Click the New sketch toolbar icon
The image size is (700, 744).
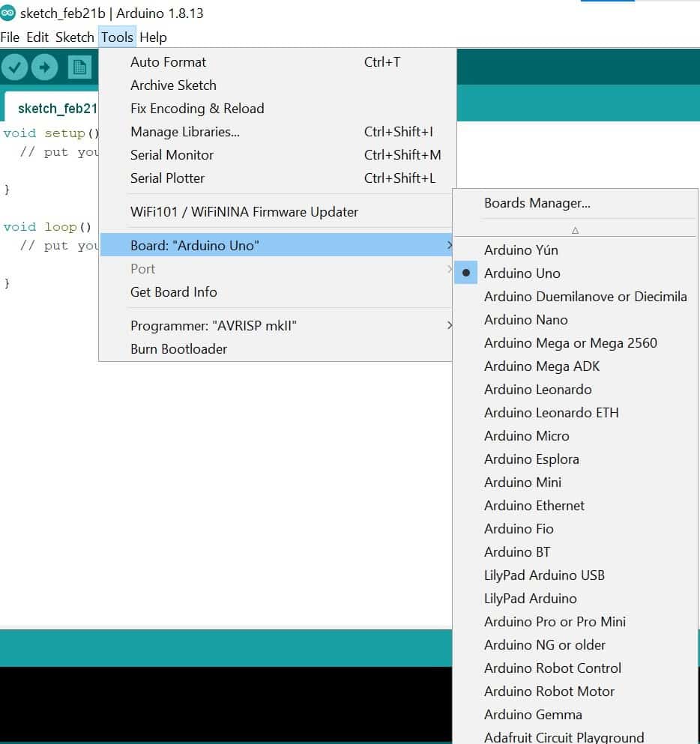point(79,67)
